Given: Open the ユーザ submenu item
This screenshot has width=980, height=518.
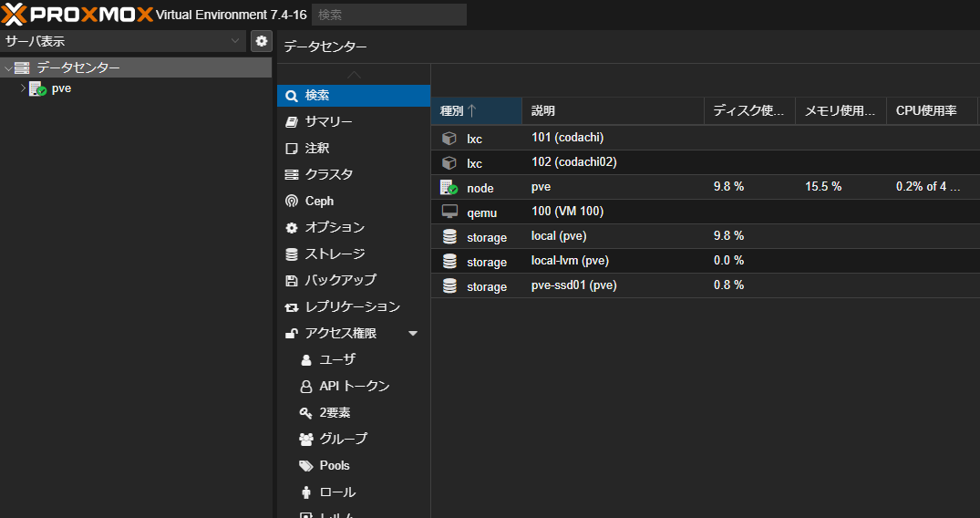Looking at the screenshot, I should 354,359.
